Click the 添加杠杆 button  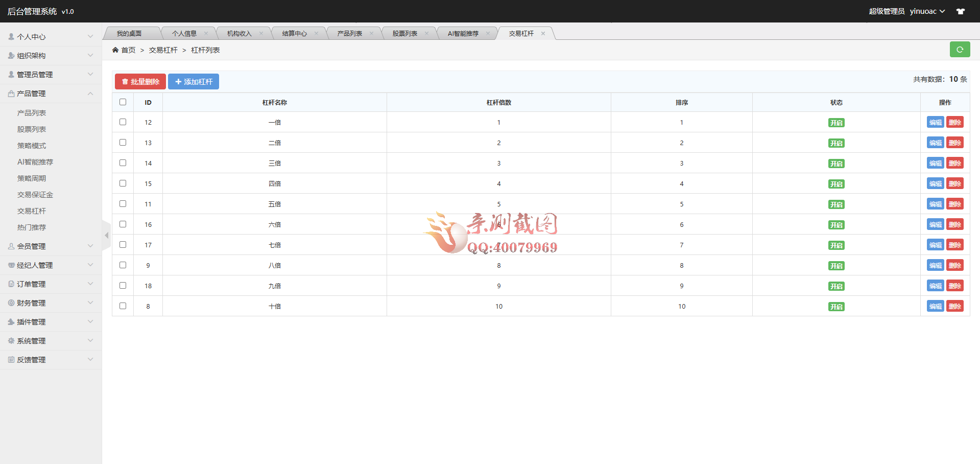[x=194, y=82]
